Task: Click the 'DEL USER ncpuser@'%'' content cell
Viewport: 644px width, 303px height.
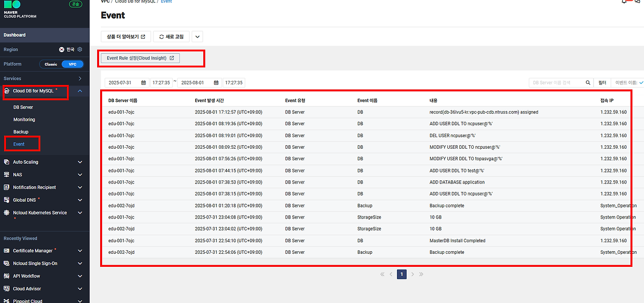Action: (x=453, y=136)
